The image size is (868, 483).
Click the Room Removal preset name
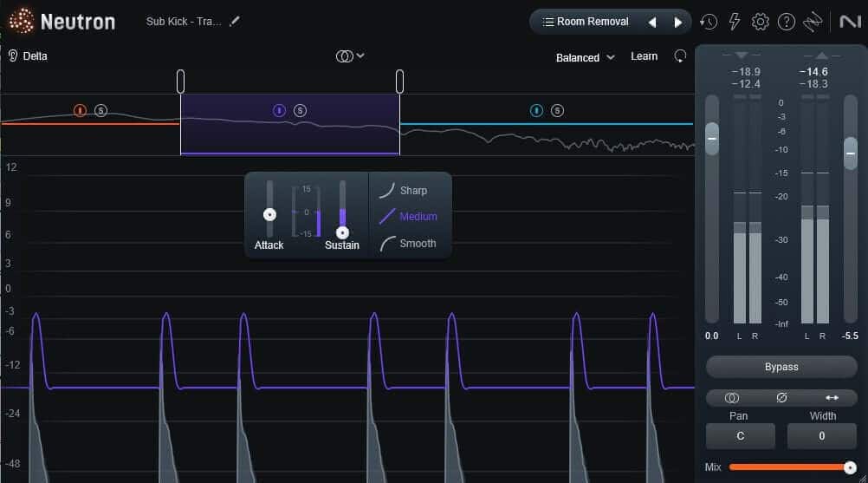(x=593, y=22)
